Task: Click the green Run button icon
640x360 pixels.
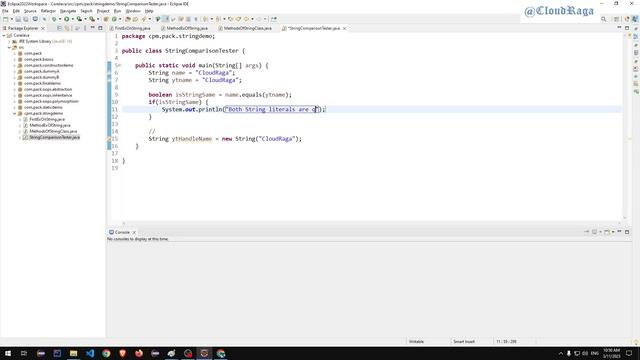Action: click(x=67, y=19)
